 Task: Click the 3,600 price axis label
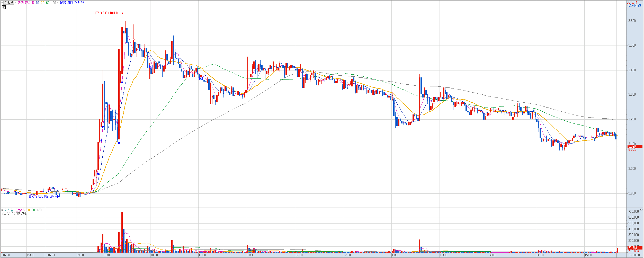(632, 21)
